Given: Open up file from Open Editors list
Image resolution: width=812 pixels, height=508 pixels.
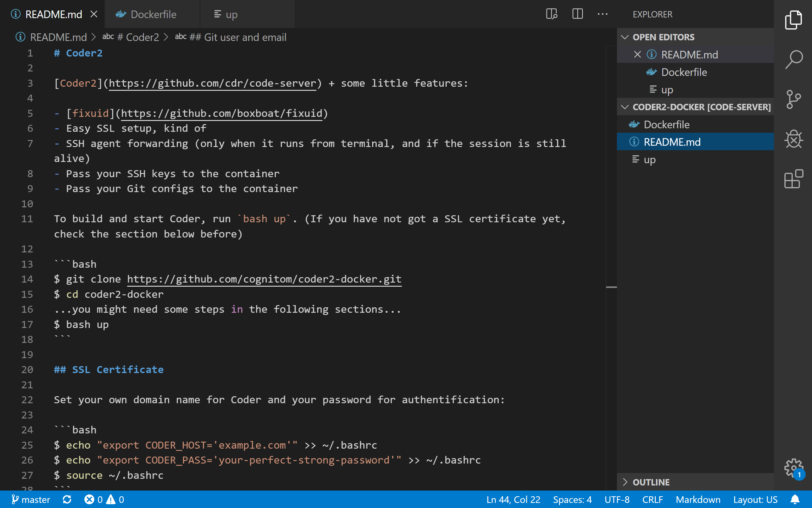Looking at the screenshot, I should point(695,89).
